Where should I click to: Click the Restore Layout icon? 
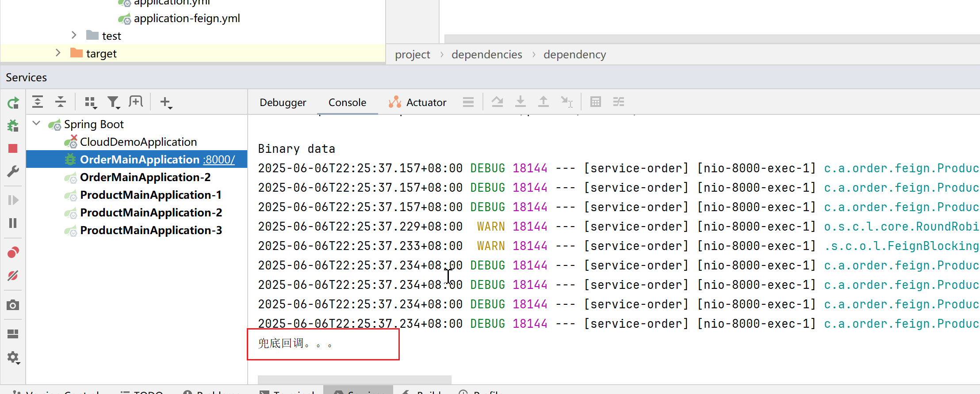[x=13, y=334]
